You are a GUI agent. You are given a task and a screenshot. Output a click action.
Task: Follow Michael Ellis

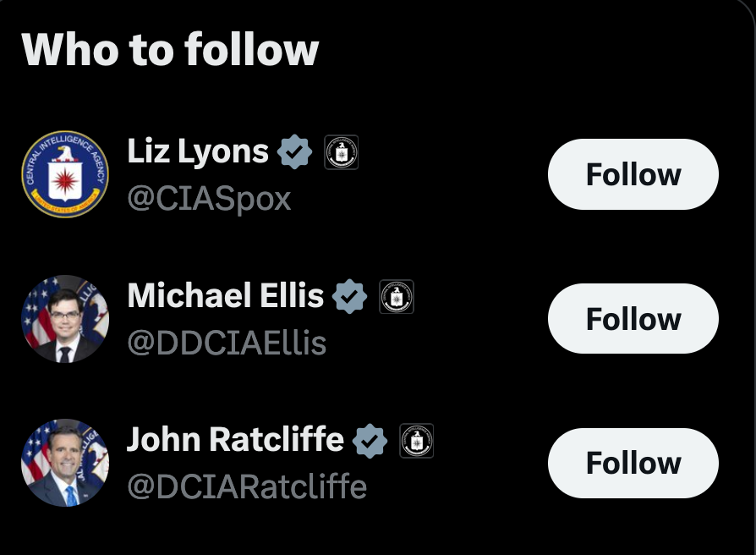point(633,319)
